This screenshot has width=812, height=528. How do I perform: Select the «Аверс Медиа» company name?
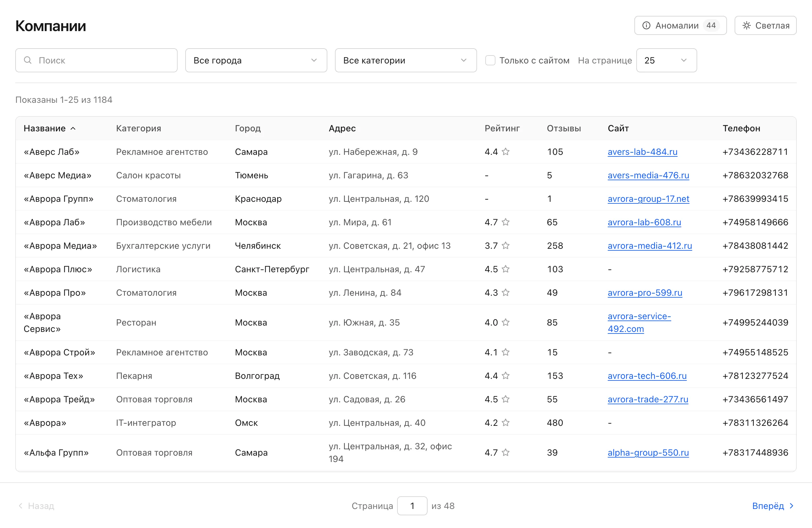pyautogui.click(x=57, y=175)
